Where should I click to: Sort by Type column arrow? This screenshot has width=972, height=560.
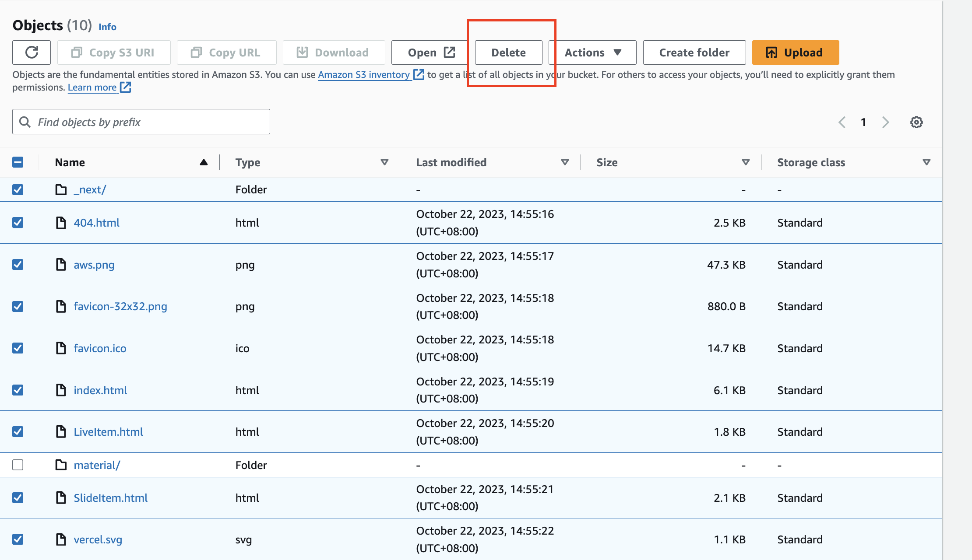pyautogui.click(x=384, y=162)
